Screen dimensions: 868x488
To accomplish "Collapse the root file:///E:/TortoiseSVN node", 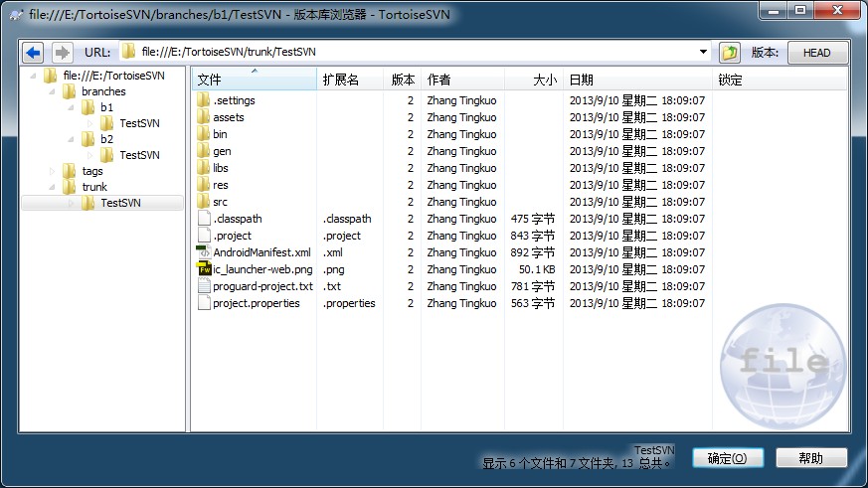I will pyautogui.click(x=33, y=76).
